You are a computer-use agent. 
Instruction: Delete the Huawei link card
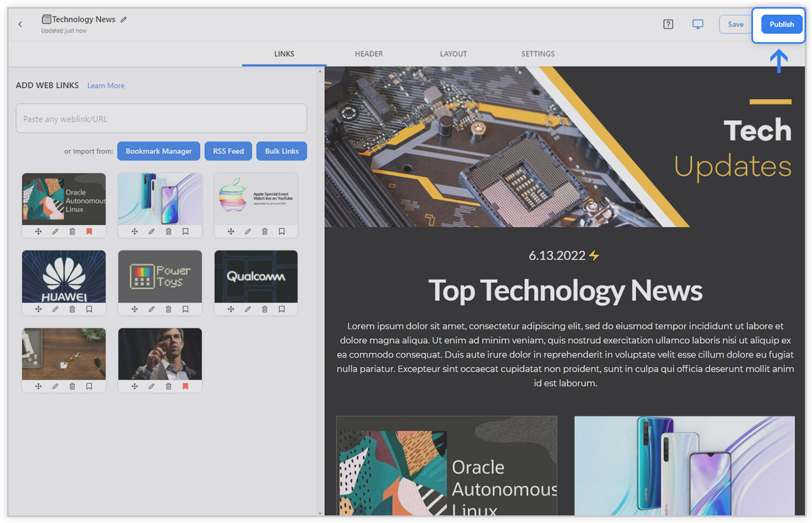click(x=72, y=309)
